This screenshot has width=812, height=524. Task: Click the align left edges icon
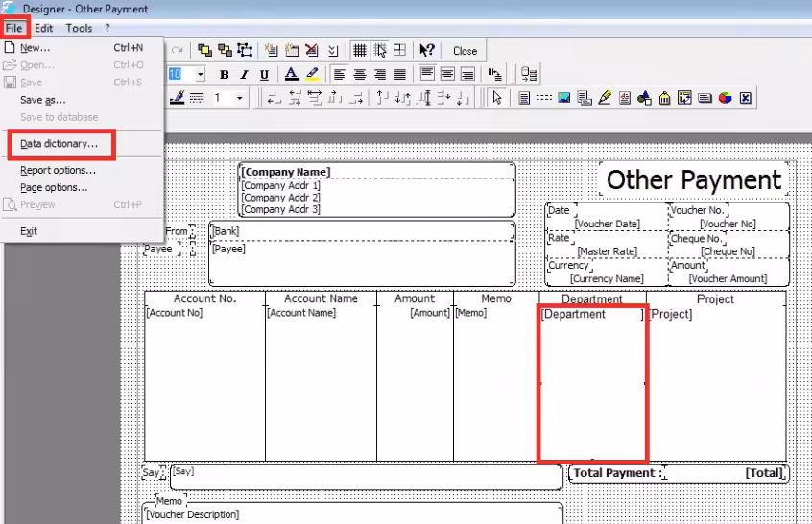[274, 98]
